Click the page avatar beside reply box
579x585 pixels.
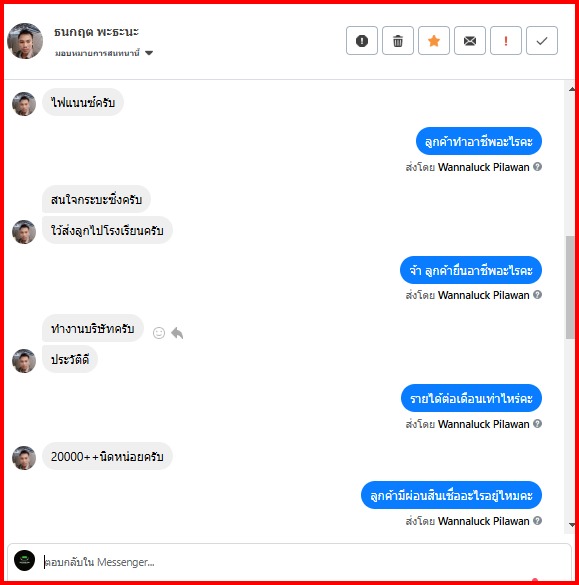25,560
